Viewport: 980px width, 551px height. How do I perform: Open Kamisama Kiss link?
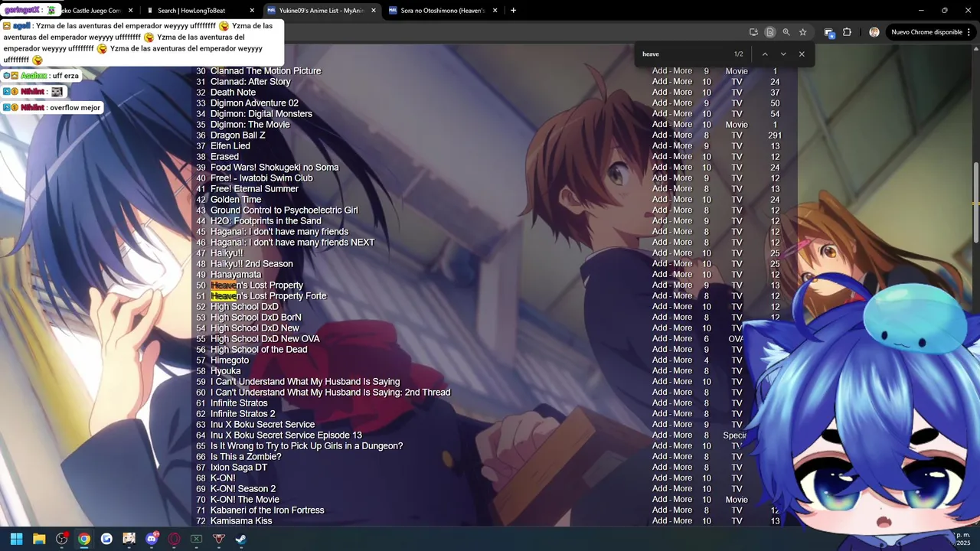click(241, 521)
